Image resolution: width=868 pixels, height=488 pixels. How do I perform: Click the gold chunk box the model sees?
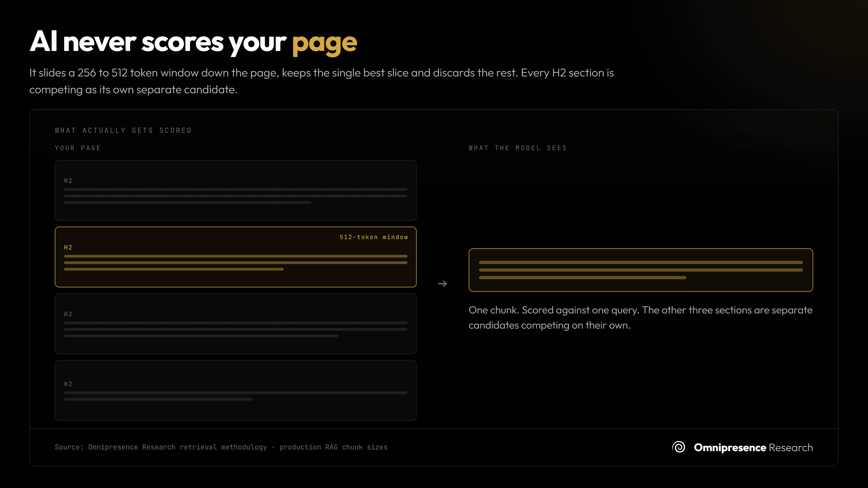640,270
